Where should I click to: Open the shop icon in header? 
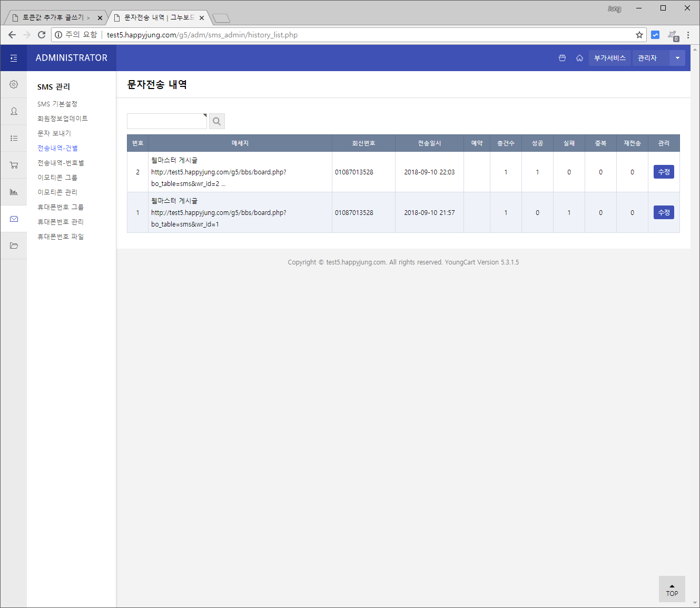pos(562,58)
